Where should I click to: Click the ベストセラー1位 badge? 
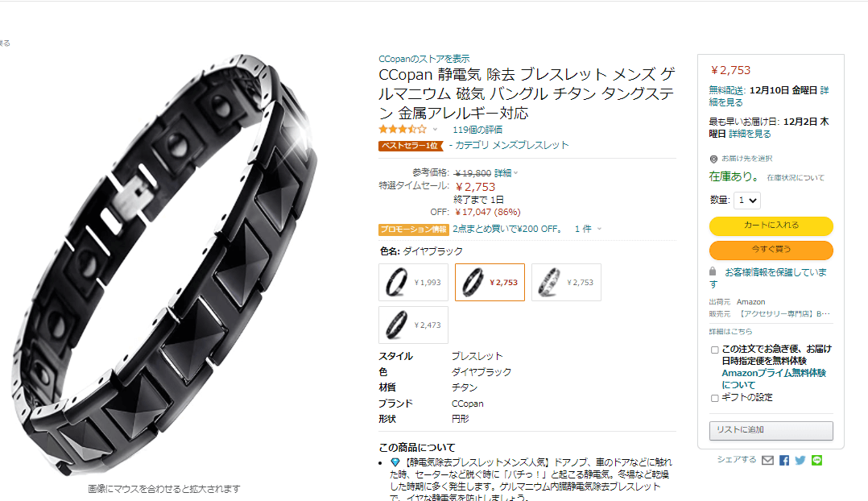411,146
